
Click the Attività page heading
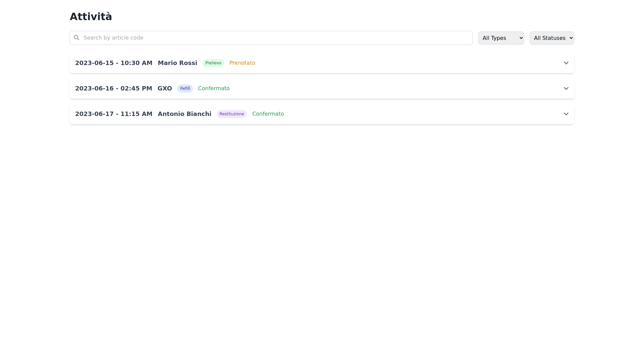[x=91, y=16]
